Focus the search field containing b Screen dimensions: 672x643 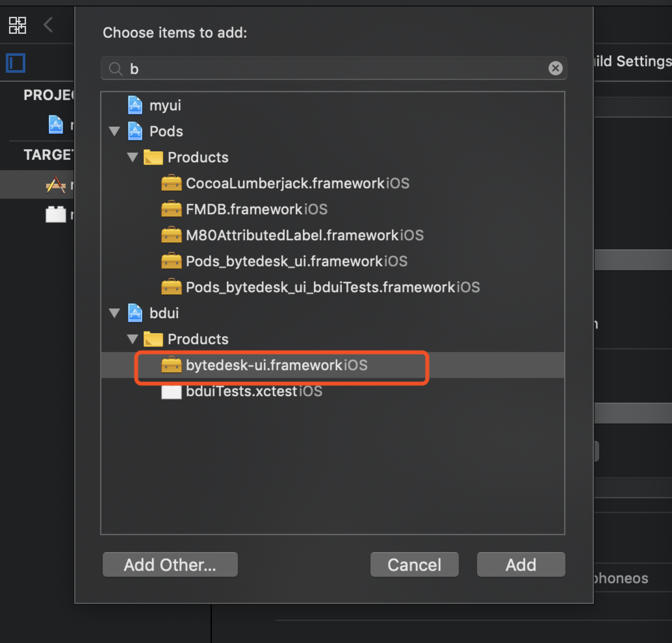[x=334, y=68]
